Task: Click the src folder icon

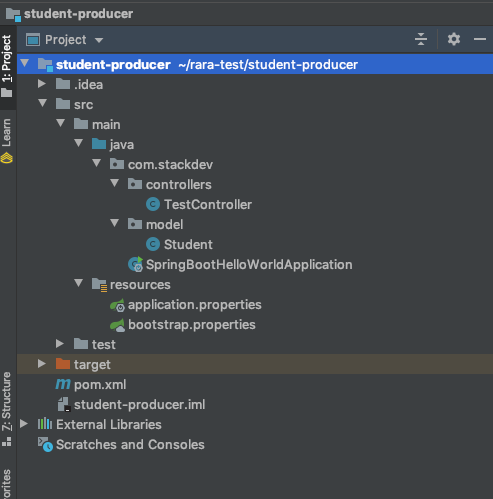Action: 63,104
